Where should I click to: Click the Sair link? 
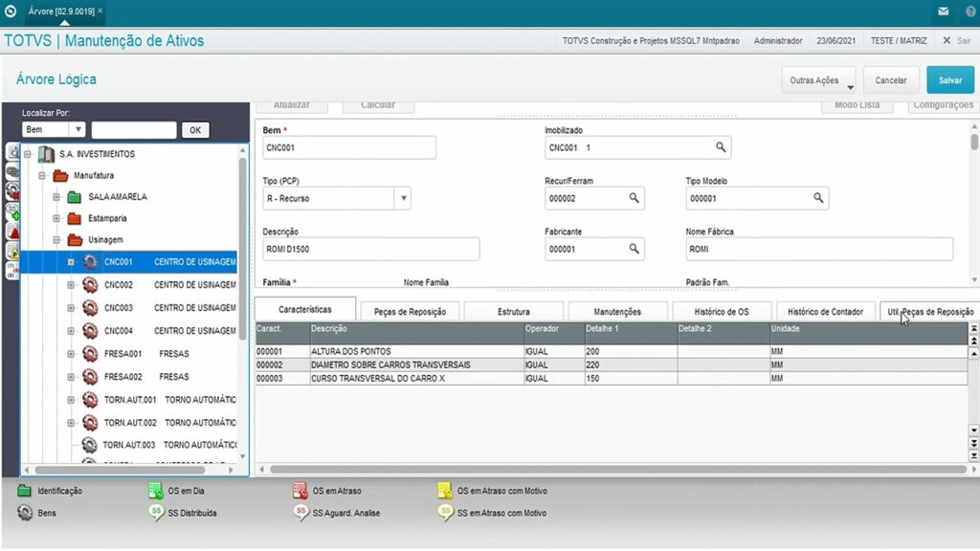point(964,40)
